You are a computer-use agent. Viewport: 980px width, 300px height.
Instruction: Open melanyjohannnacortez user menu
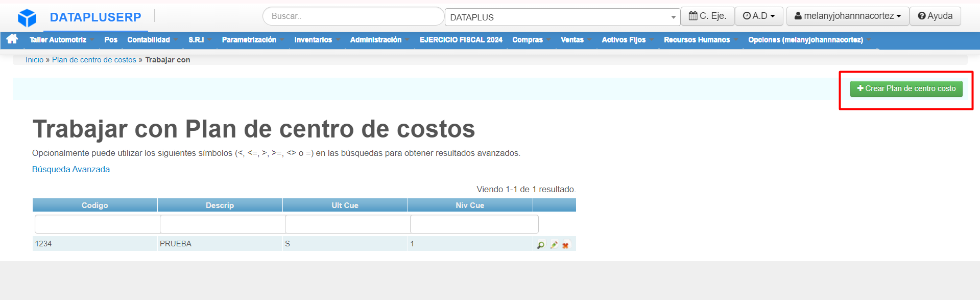(848, 16)
